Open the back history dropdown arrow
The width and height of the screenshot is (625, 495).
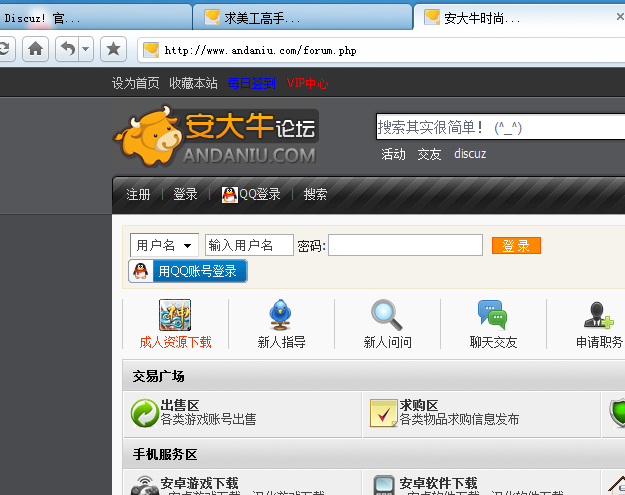click(86, 49)
